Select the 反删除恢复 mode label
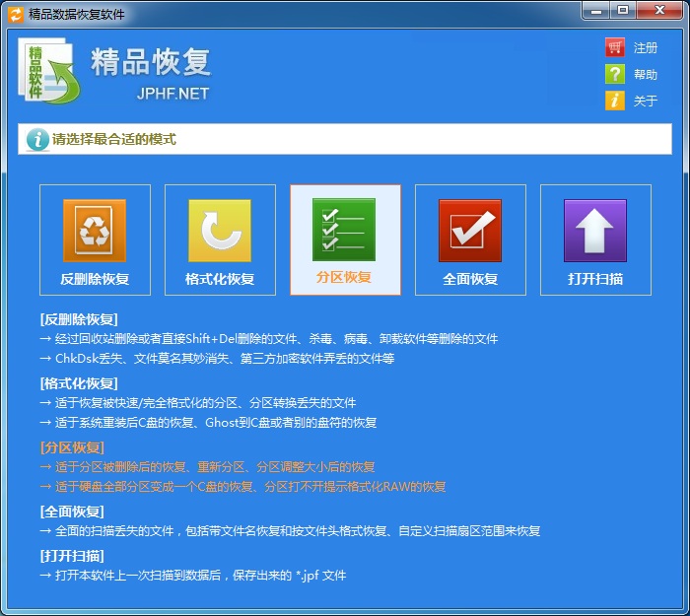 point(95,279)
